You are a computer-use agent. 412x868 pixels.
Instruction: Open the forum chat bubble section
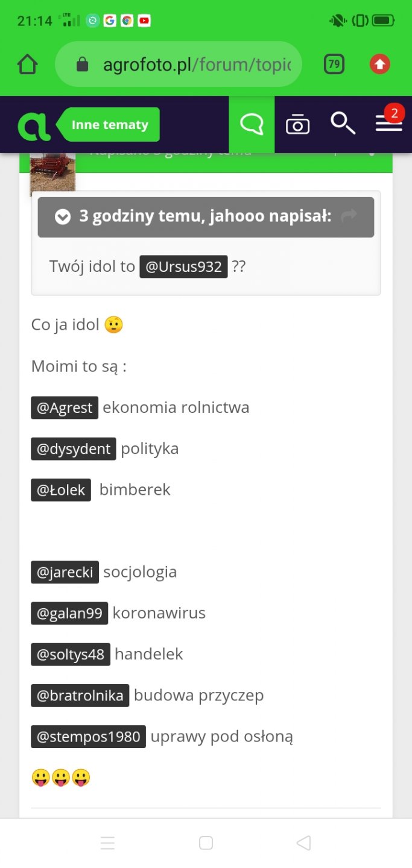tap(252, 125)
